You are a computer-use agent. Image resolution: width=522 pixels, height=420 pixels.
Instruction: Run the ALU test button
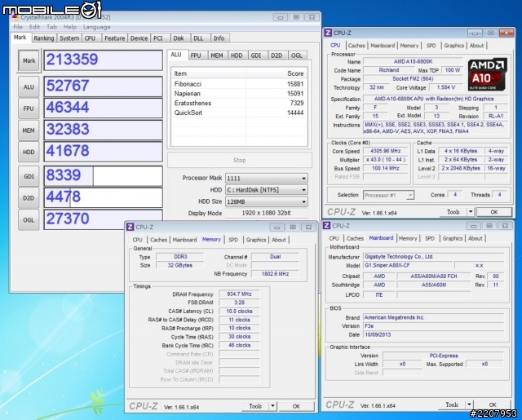click(29, 87)
